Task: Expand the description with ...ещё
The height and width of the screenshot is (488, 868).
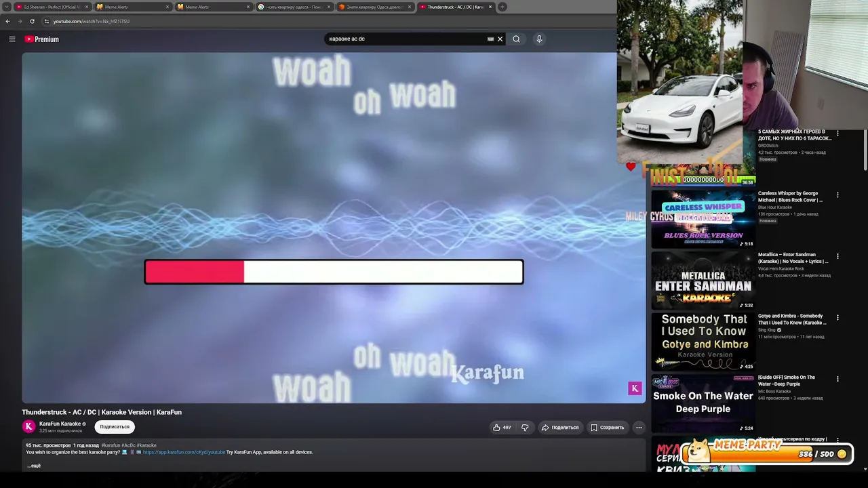Action: (x=34, y=466)
